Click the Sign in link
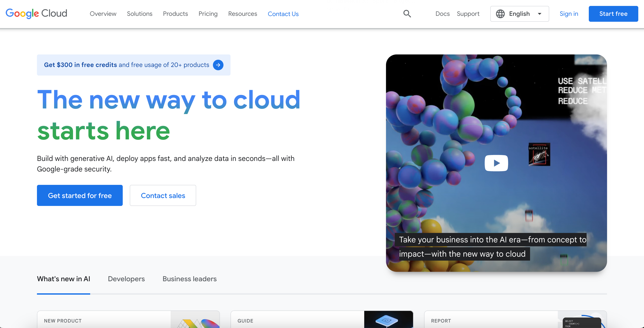Screen dimensions: 644x328 [569, 13]
